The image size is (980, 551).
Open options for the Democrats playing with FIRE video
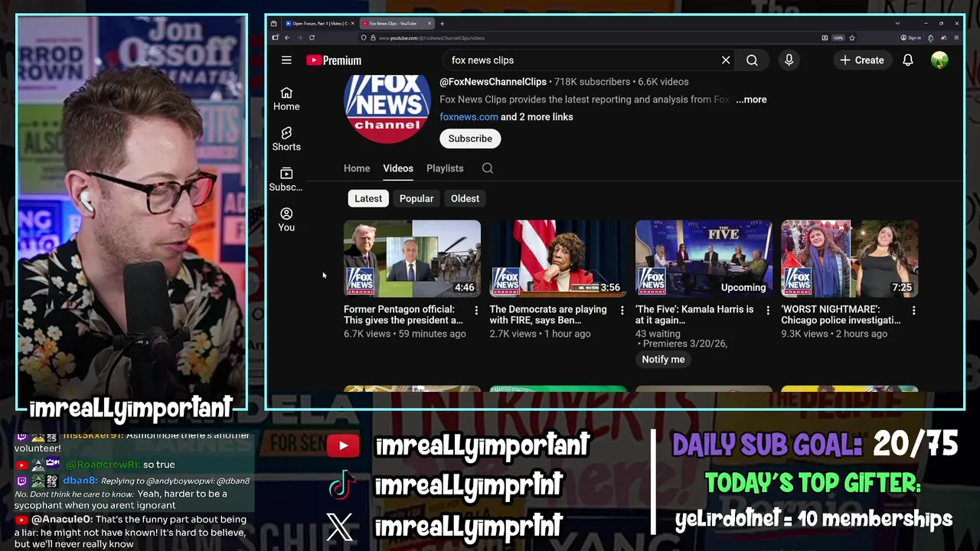622,310
